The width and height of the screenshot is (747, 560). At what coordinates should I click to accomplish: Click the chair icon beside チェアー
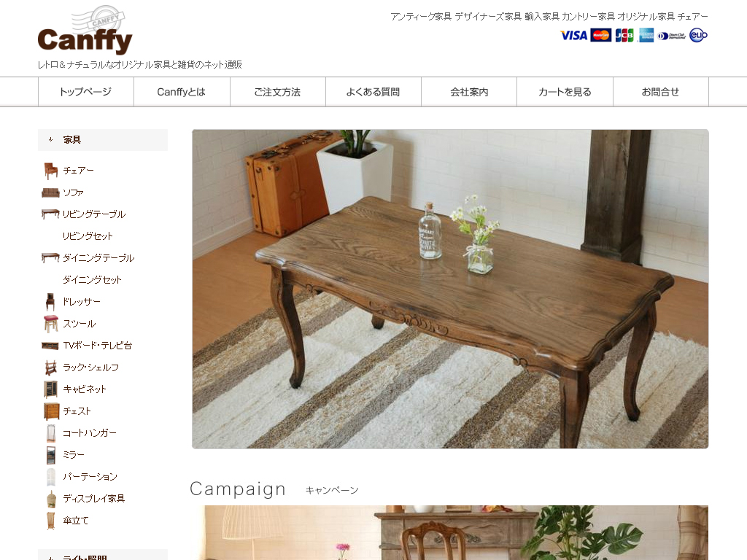tap(50, 171)
